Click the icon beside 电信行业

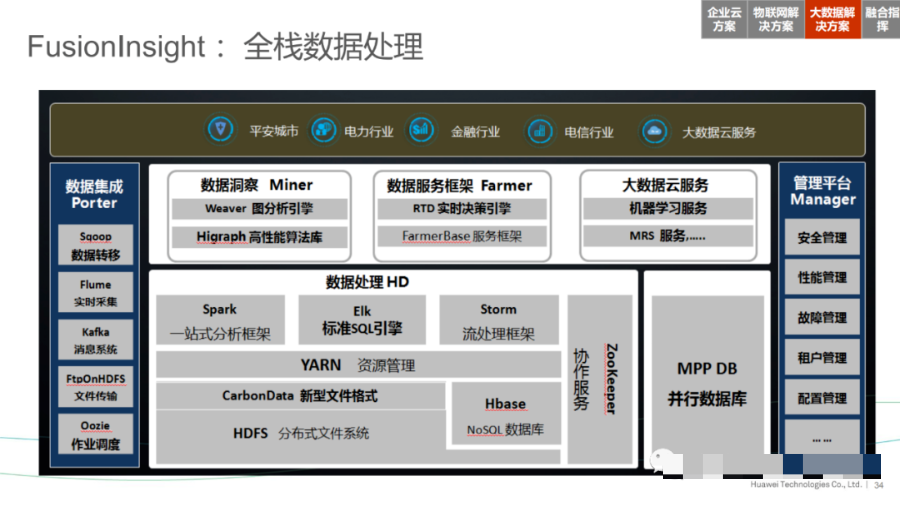pos(540,131)
